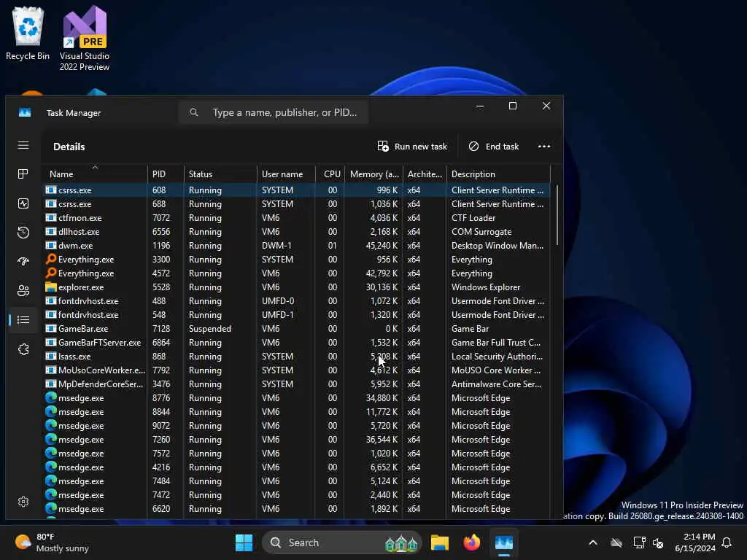Image resolution: width=747 pixels, height=560 pixels.
Task: Select the dllhost.exe process row
Action: (296, 231)
